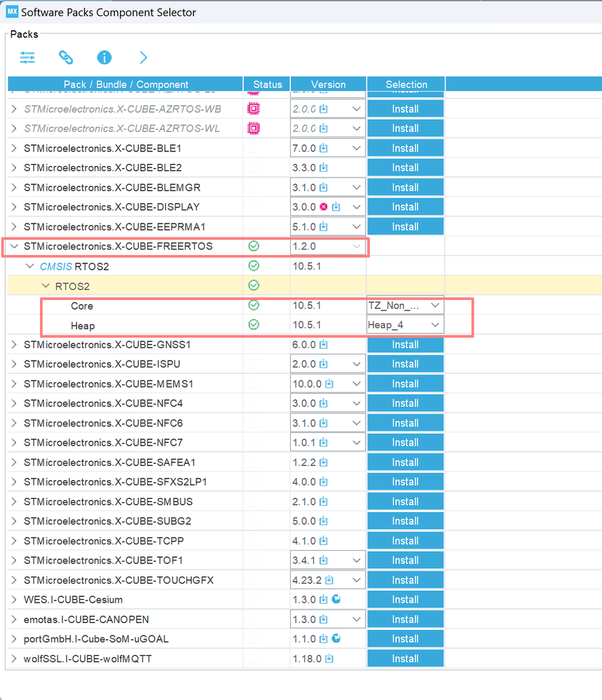Click the arrow icon next to the info icon
Image resolution: width=602 pixels, height=700 pixels.
coord(142,57)
